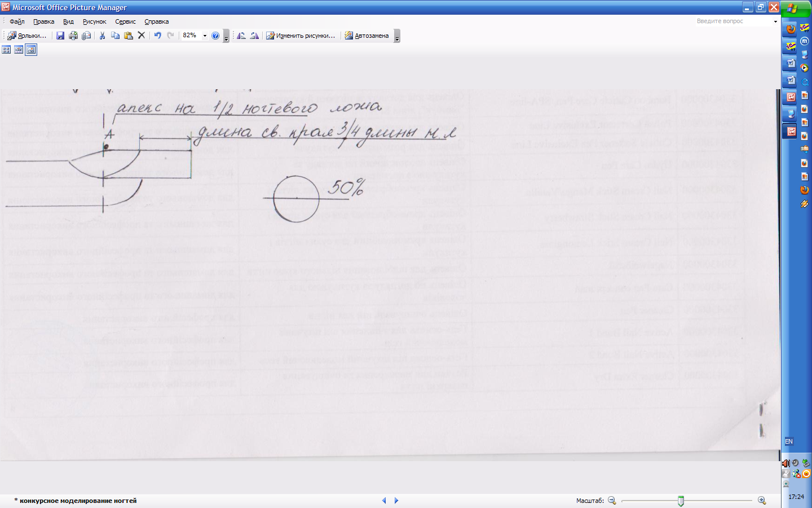The image size is (812, 508).
Task: Click the Print icon in toolbar
Action: coord(73,36)
